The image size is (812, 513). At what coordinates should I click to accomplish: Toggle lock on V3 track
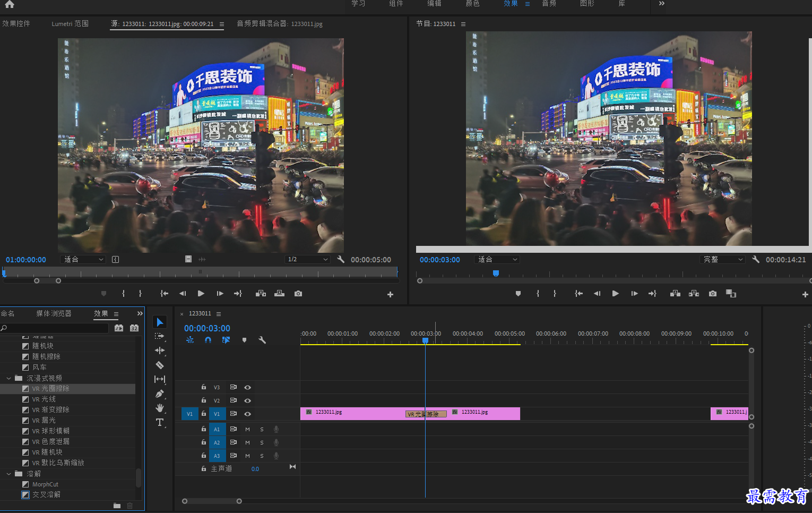pos(203,387)
